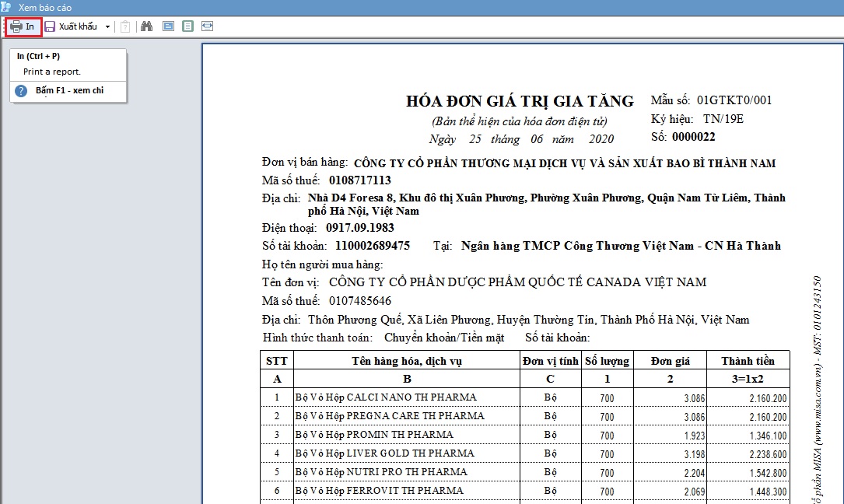Image resolution: width=844 pixels, height=504 pixels.
Task: Click row Bộ Vỏ Hộp PROMIN TH PHARMA
Action: (x=525, y=435)
